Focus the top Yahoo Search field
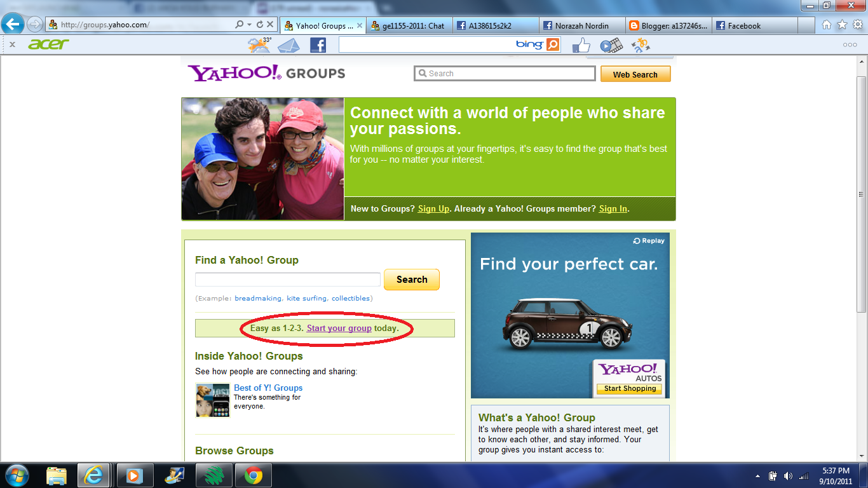868x488 pixels. pyautogui.click(x=505, y=74)
